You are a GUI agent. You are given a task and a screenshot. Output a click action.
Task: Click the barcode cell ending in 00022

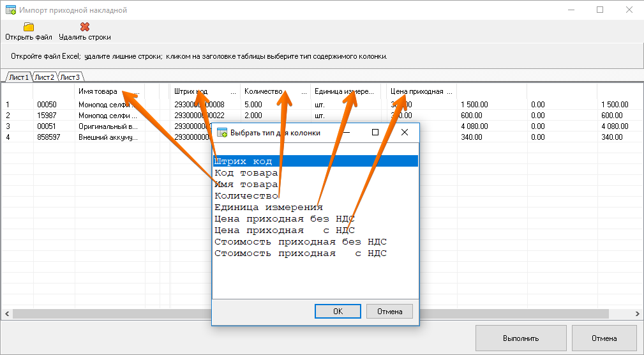(205, 116)
